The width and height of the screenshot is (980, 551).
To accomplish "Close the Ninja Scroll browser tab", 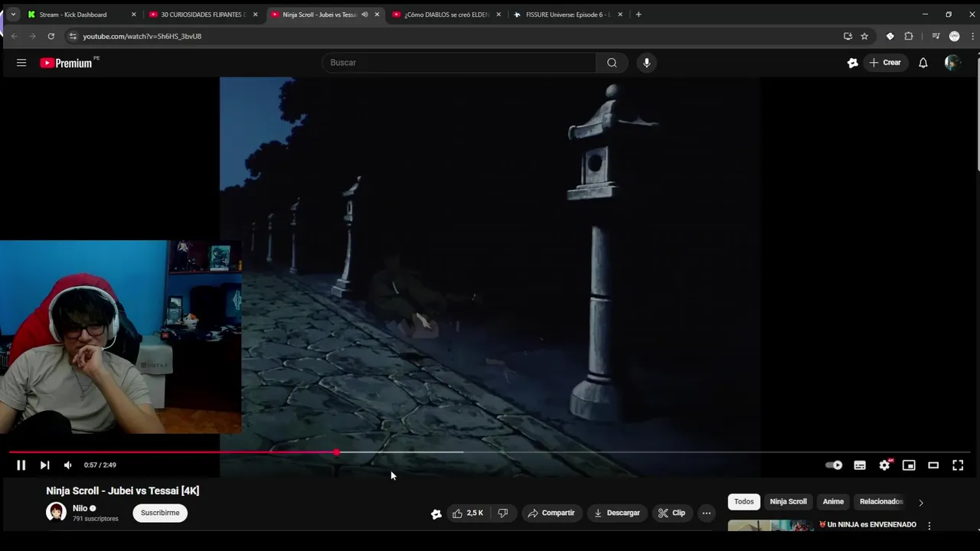I will click(x=377, y=15).
